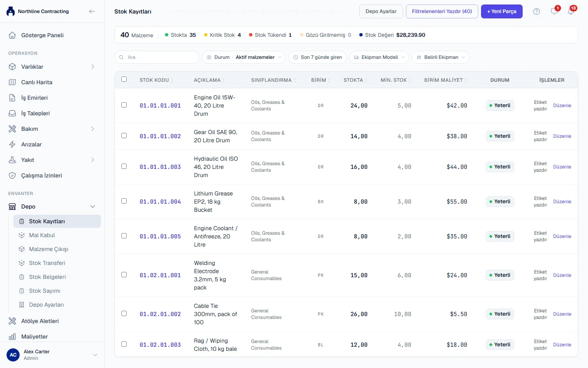Tick the Lithium Grease EP2 row checkbox
The height and width of the screenshot is (368, 588).
coord(124,201)
